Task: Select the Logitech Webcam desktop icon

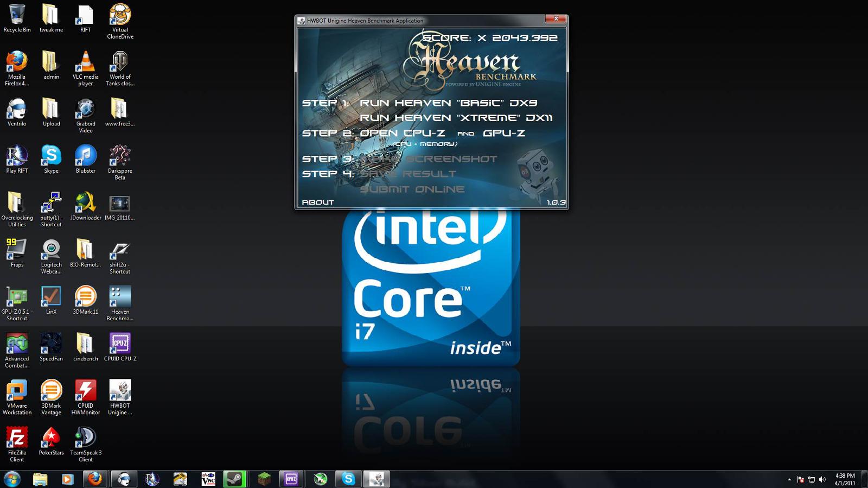Action: tap(51, 256)
